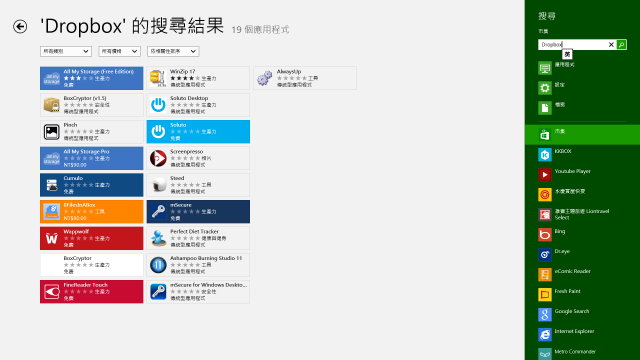Search within Google Search app
The height and width of the screenshot is (360, 640).
click(x=582, y=314)
